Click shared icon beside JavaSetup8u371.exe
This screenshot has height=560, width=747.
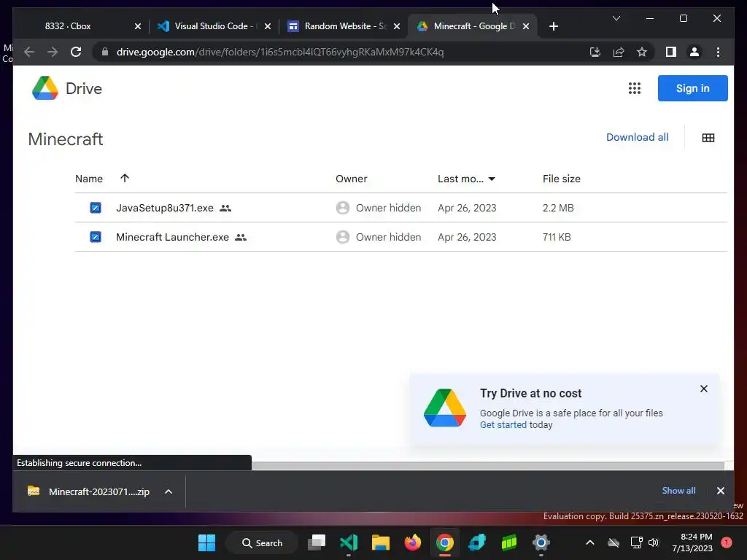point(225,208)
